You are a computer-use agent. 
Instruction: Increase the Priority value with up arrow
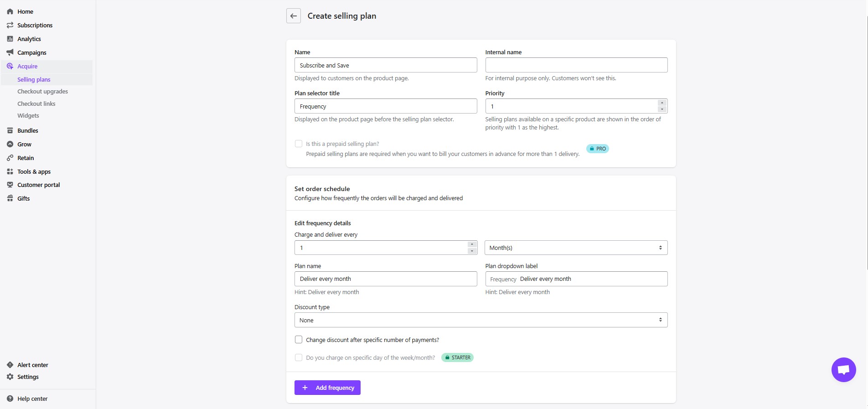662,103
